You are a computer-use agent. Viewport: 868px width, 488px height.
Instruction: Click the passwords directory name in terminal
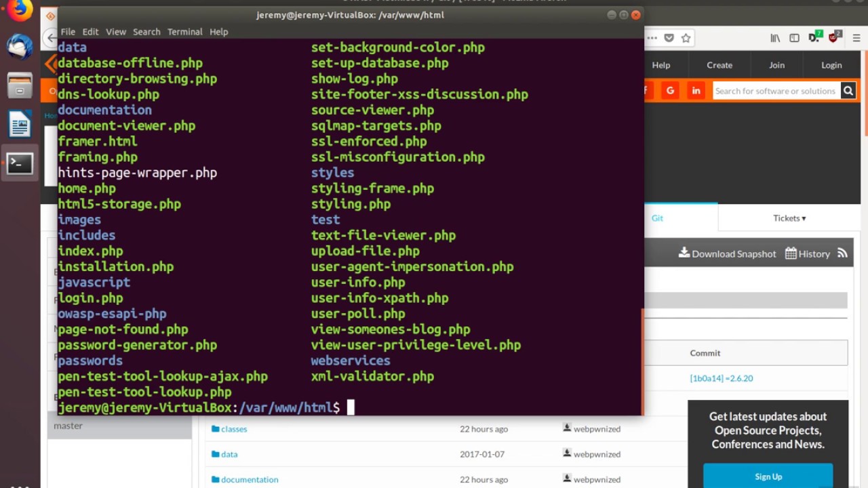pos(90,361)
